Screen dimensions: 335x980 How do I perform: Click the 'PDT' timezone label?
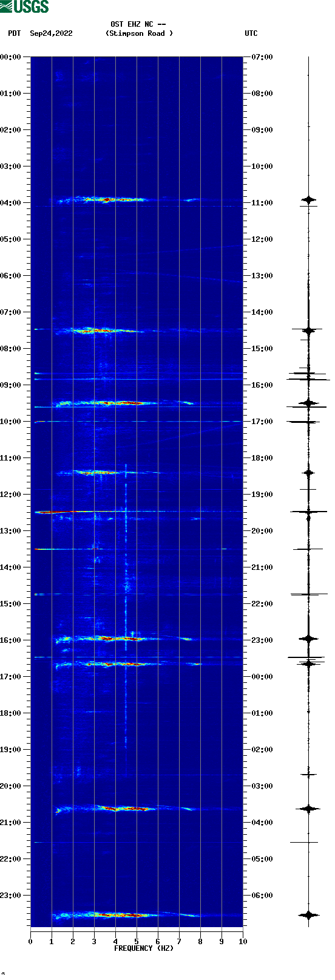(14, 33)
